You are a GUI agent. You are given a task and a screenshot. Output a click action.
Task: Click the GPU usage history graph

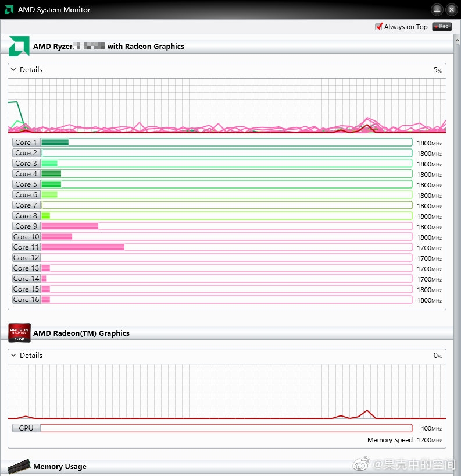tap(227, 391)
